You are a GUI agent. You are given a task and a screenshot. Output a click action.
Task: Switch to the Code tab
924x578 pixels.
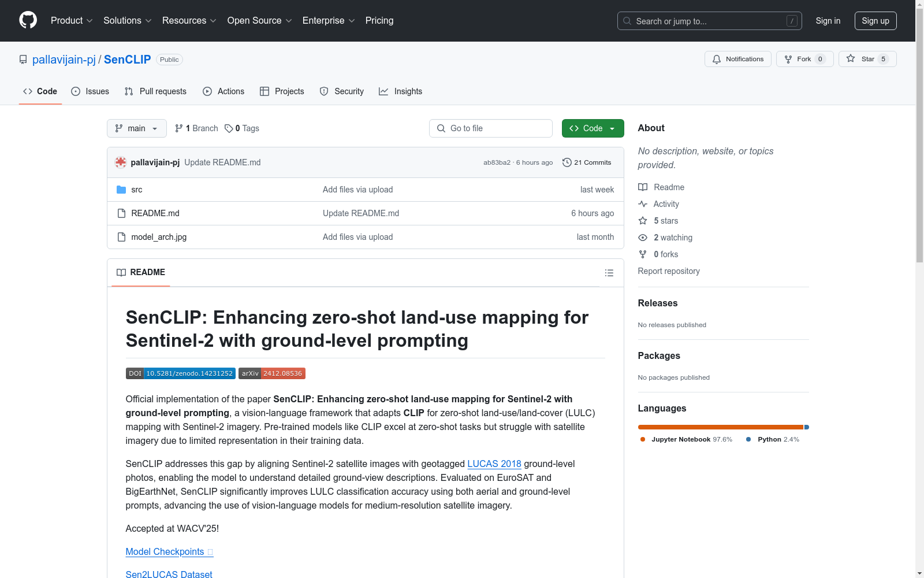point(40,91)
